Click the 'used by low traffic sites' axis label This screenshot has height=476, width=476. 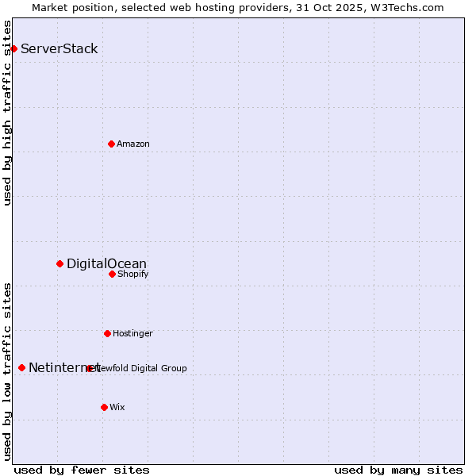point(7,370)
